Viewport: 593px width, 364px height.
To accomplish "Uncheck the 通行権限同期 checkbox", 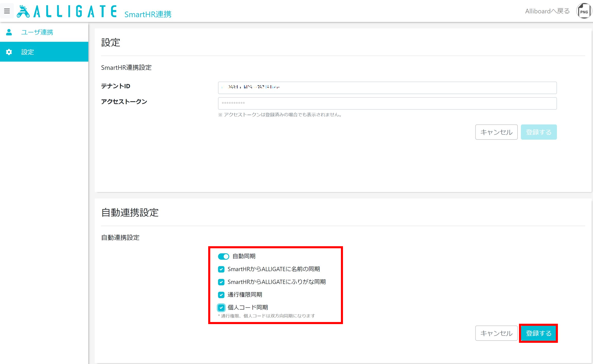I will click(221, 295).
